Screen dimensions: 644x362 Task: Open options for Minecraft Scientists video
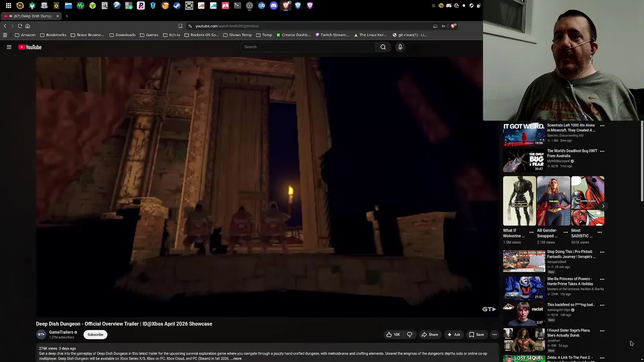[602, 126]
